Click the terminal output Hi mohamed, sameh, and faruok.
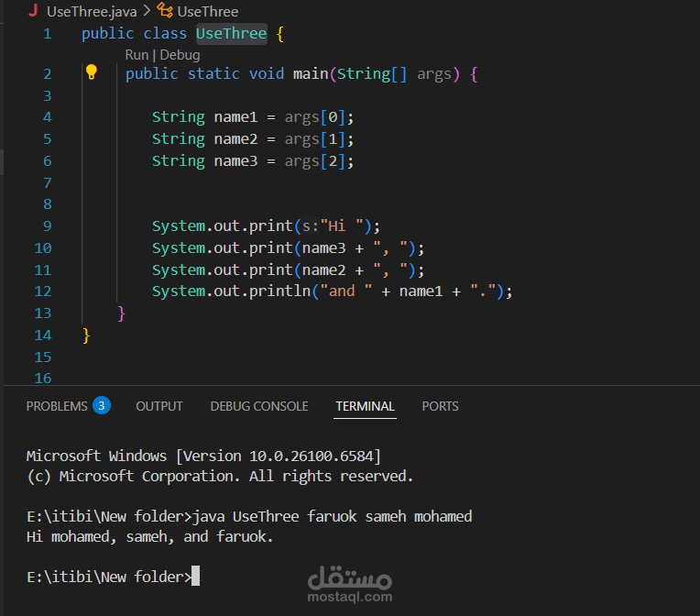 [x=150, y=536]
